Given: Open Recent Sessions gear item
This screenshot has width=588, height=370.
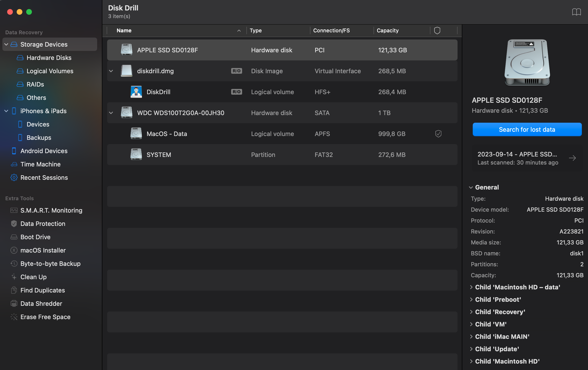Looking at the screenshot, I should [44, 178].
